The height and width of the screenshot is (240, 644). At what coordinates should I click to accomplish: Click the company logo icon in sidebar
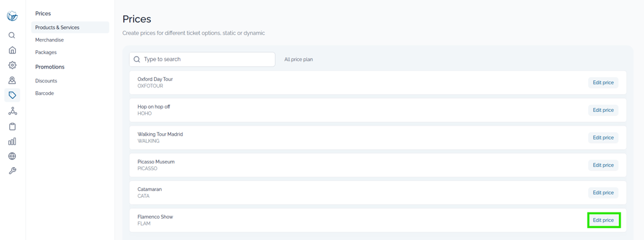[13, 16]
